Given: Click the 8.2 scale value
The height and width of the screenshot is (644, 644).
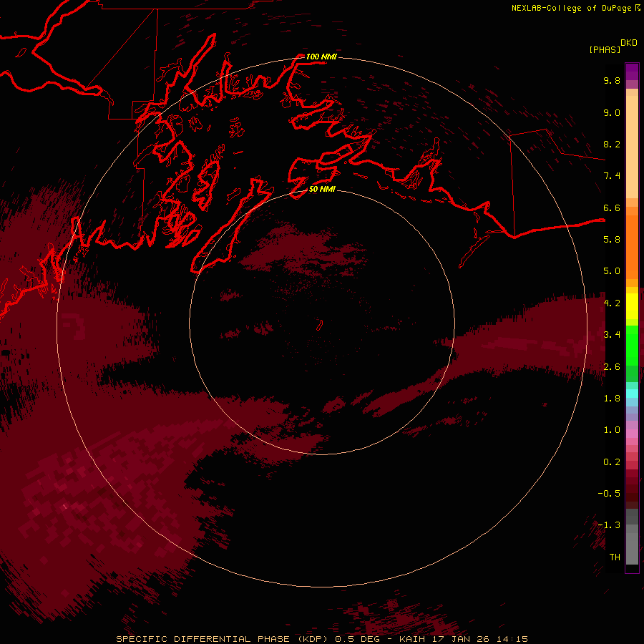Looking at the screenshot, I should (612, 144).
